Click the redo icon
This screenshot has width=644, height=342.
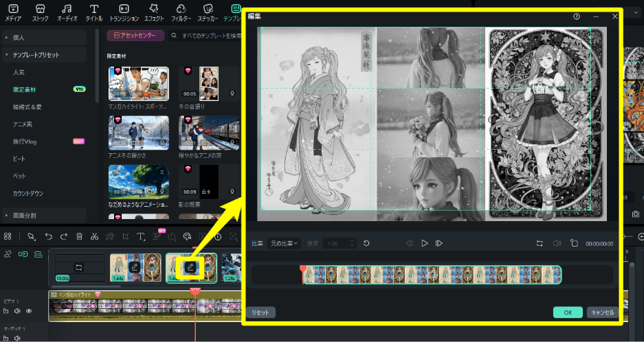point(64,236)
